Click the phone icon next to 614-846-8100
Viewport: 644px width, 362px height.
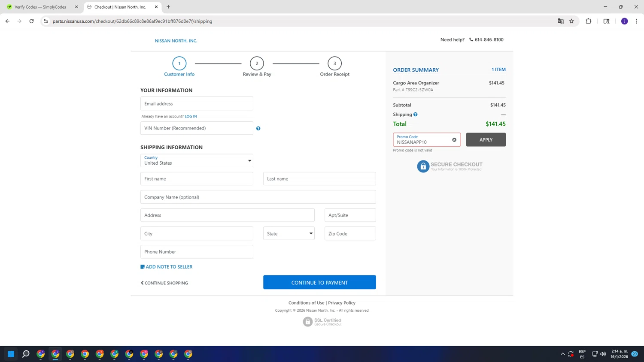pos(471,39)
